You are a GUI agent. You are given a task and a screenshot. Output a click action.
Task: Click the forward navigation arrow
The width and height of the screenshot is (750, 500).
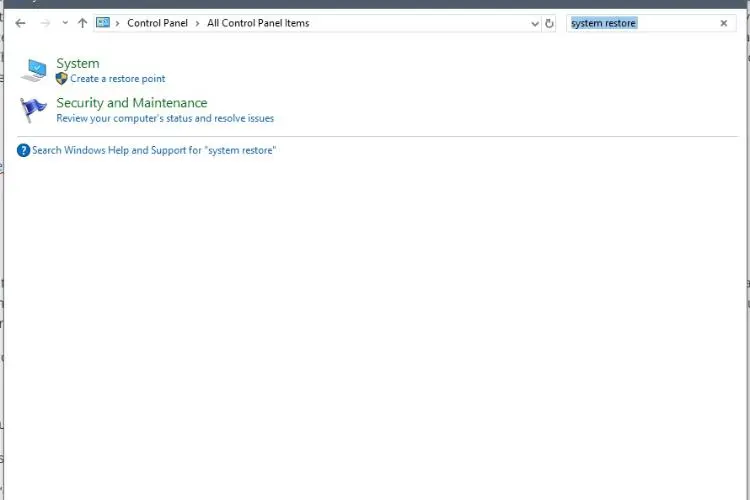click(x=45, y=23)
